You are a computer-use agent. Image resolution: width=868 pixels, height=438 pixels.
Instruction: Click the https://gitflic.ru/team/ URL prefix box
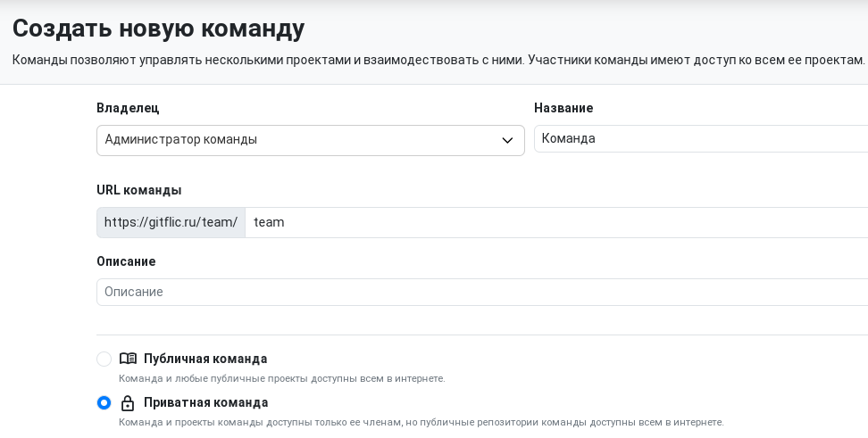(171, 222)
